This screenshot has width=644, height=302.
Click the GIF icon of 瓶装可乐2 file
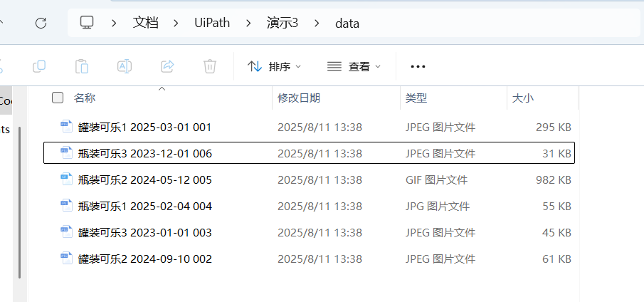pyautogui.click(x=67, y=179)
